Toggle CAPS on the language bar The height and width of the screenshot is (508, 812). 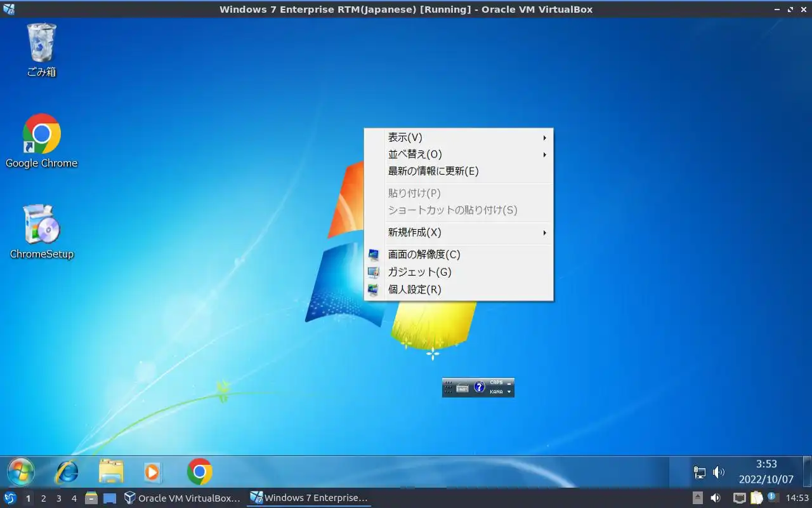coord(496,383)
